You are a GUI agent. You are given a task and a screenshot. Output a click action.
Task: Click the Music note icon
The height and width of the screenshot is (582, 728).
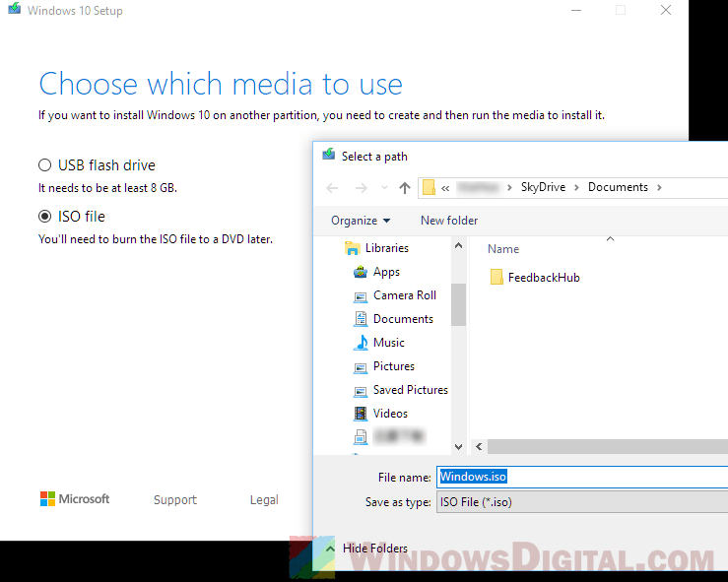point(361,343)
